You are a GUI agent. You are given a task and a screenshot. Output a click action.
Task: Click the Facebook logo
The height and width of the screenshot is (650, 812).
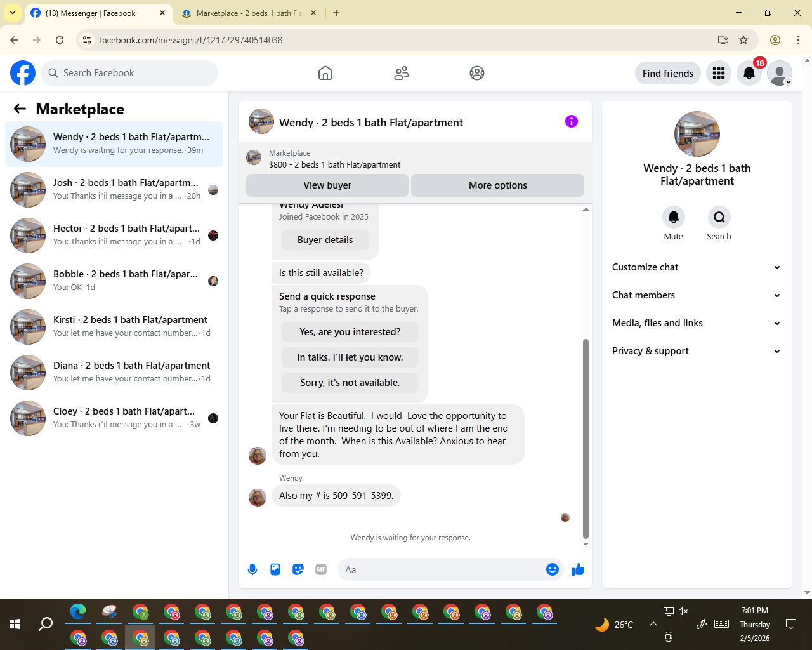(23, 73)
